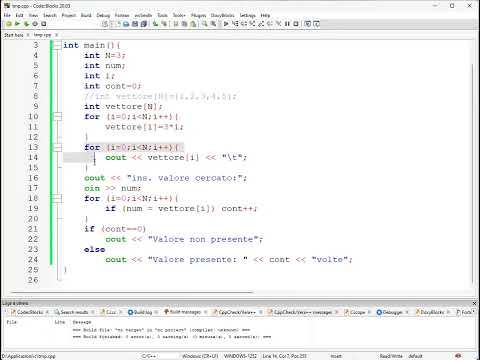Click the horizontal editor scrollbar
The height and width of the screenshot is (360, 480).
pos(132,292)
